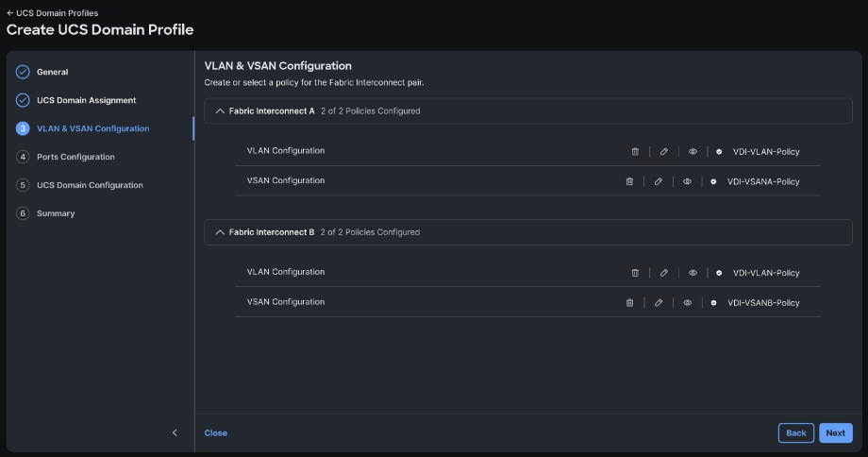Delete Fabric Interconnect B VLAN Configuration policy
Viewport: 868px width, 457px height.
coord(635,273)
